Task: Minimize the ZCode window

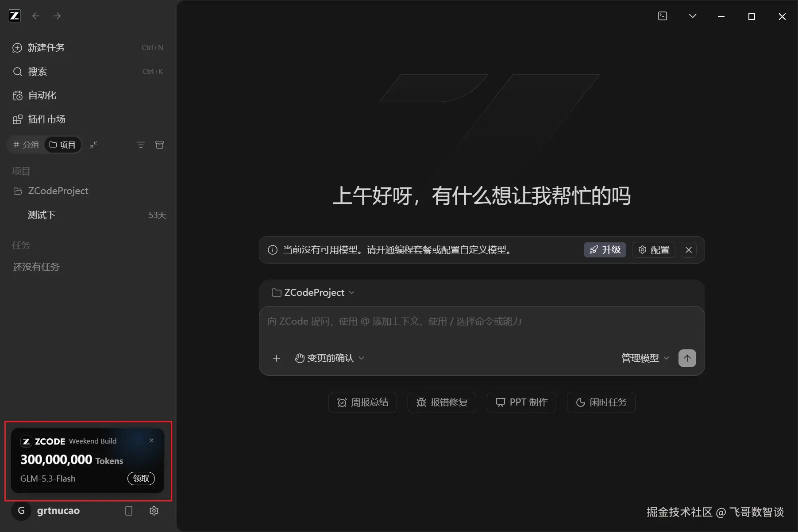Action: pos(721,16)
